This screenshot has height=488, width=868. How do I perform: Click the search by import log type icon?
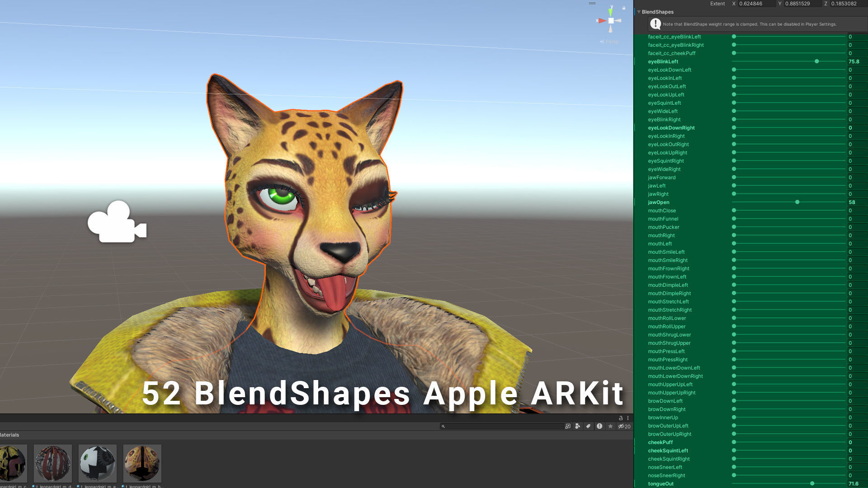(x=599, y=426)
